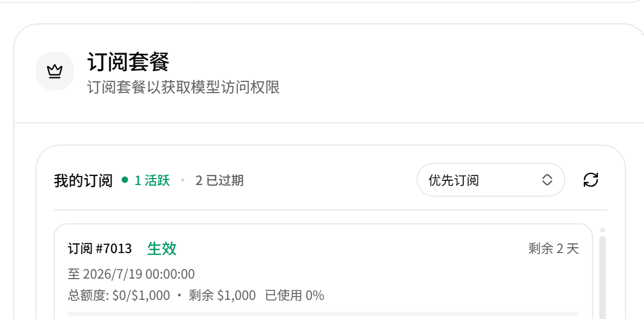Click the 已使用 0% usage text
Screen dimensions: 644x319
[294, 295]
